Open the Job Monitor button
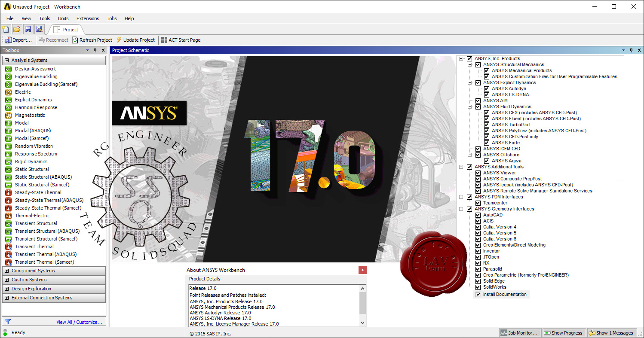 (x=519, y=333)
